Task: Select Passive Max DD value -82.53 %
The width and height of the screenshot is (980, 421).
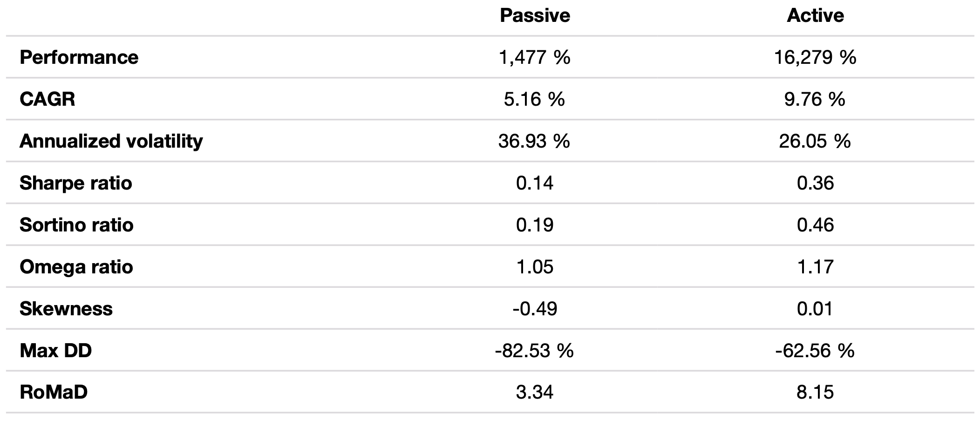Action: (x=534, y=350)
